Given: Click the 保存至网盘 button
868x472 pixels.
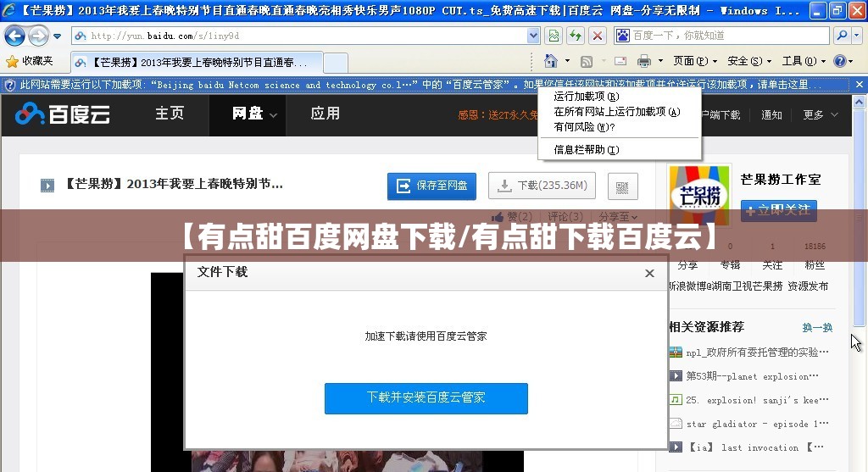Looking at the screenshot, I should 431,186.
